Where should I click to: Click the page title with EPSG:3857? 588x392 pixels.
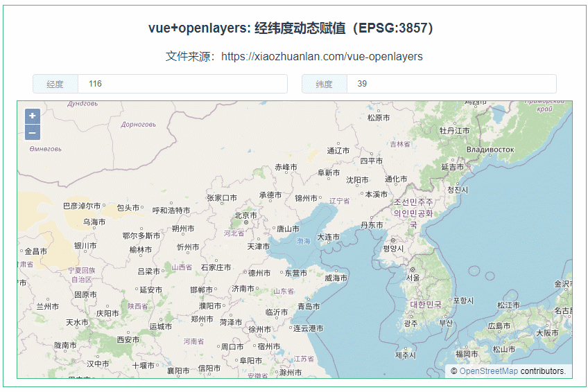[x=291, y=28]
